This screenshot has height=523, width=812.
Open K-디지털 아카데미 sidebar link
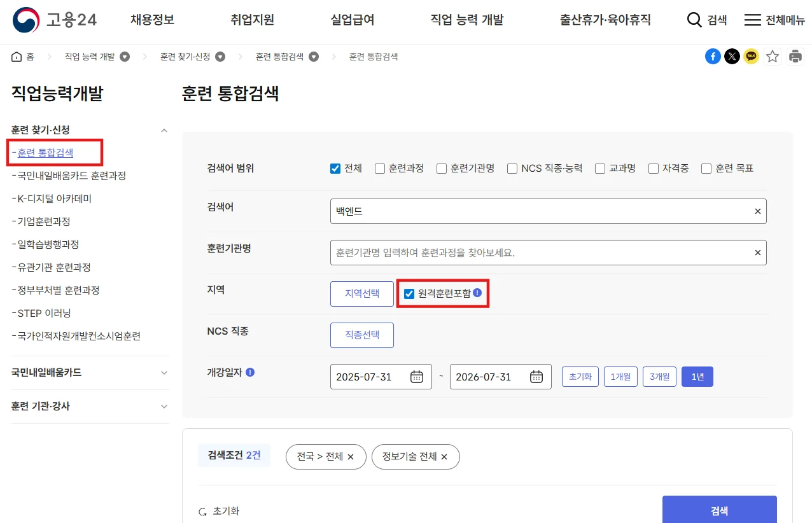coord(55,199)
